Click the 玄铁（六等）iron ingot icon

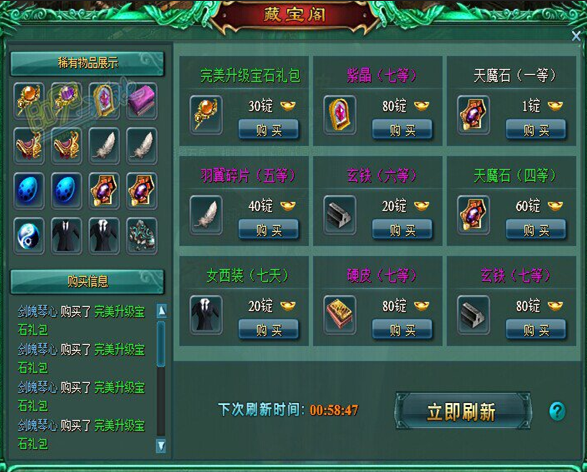tap(340, 215)
